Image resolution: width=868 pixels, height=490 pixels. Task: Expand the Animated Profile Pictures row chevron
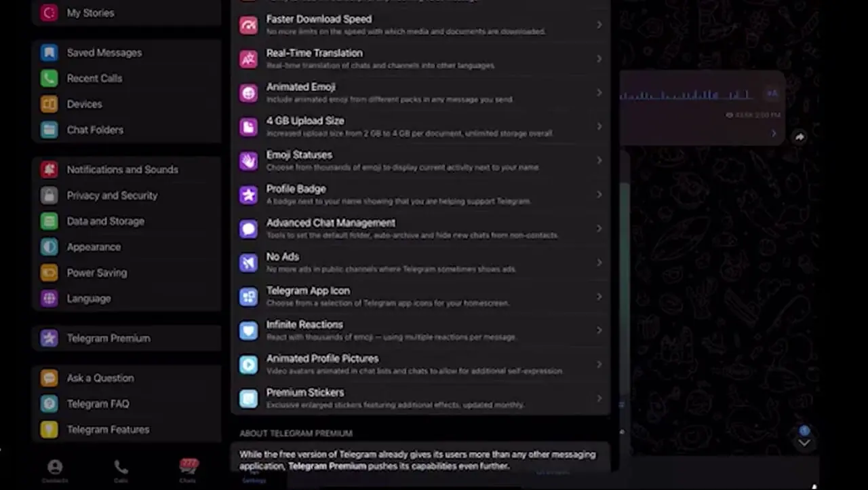(599, 364)
